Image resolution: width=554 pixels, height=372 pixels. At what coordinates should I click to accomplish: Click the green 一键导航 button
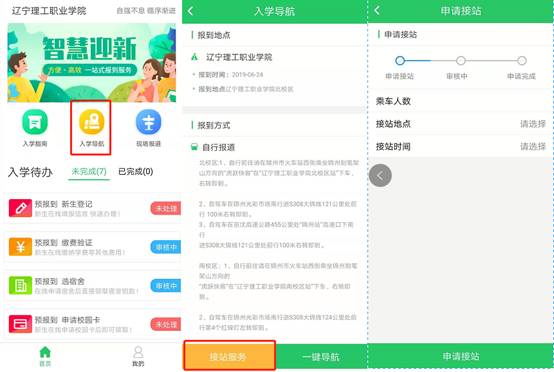pyautogui.click(x=321, y=356)
